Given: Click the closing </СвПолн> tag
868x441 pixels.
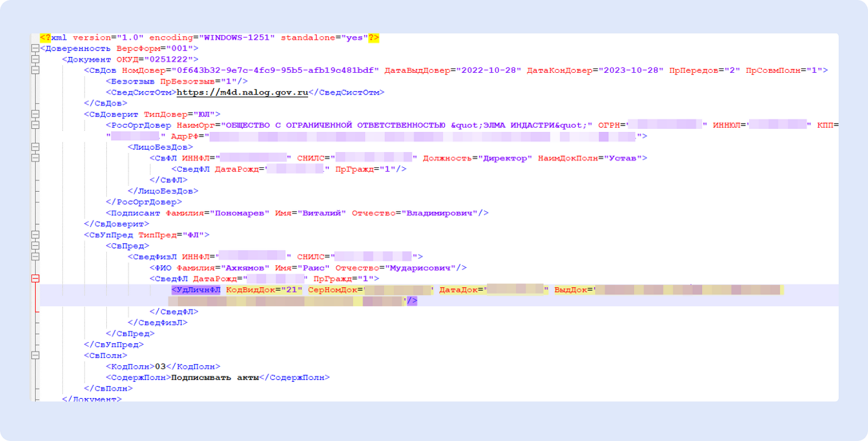Looking at the screenshot, I should coord(108,388).
